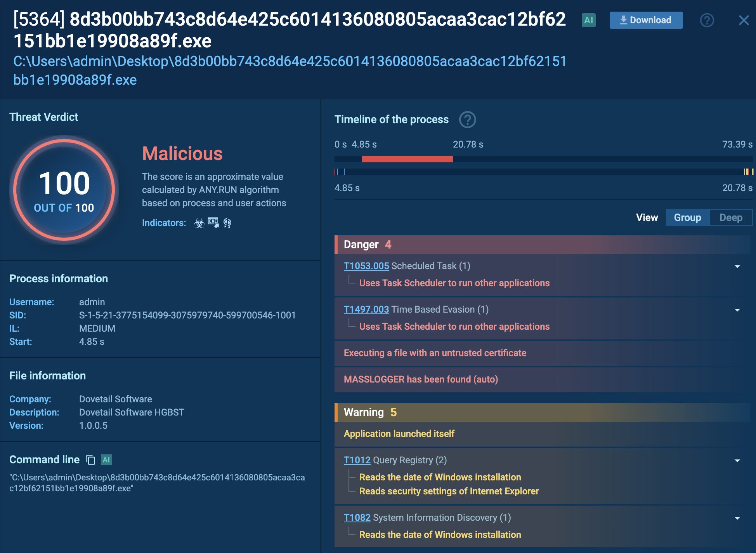The image size is (756, 553).
Task: Switch view to Deep mode
Action: [731, 217]
